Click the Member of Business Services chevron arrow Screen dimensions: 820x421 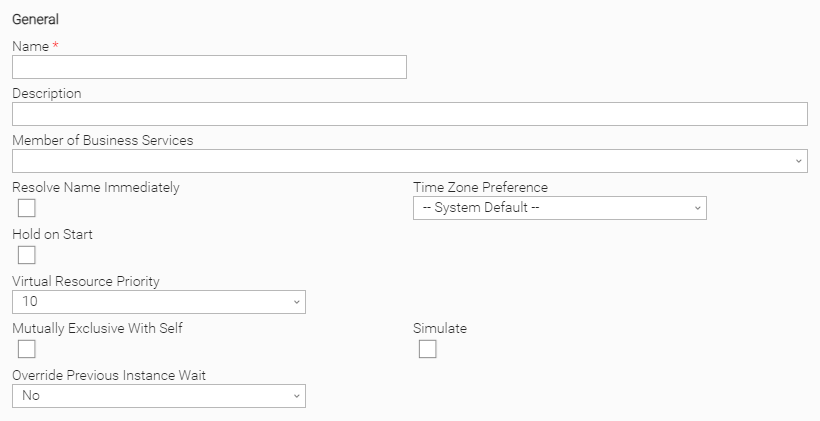[x=798, y=161]
